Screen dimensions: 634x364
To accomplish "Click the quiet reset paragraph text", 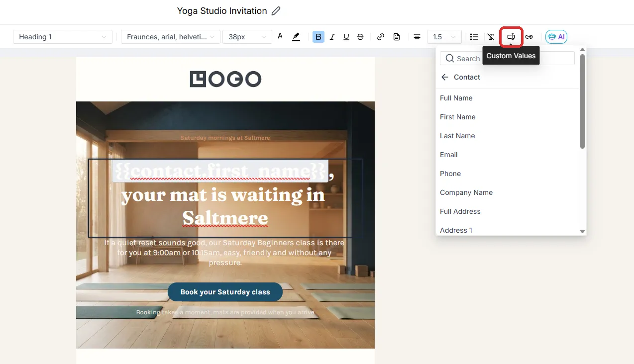I will pos(224,253).
